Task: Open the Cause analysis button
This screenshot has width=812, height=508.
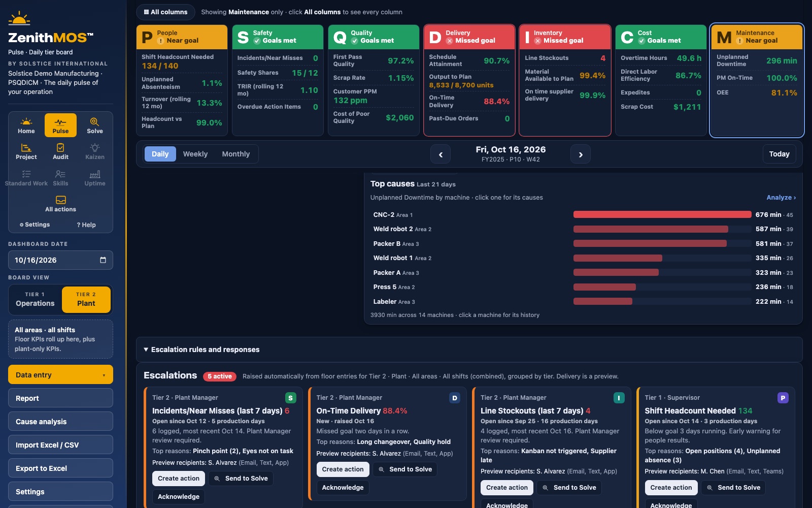Action: (60, 422)
